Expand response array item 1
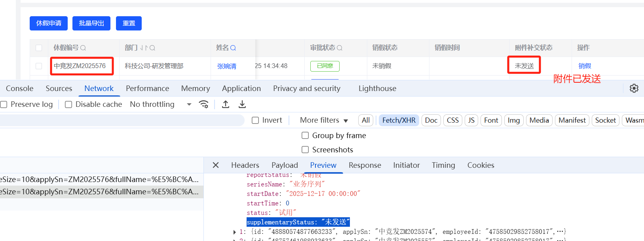This screenshot has height=241, width=644. (x=235, y=232)
